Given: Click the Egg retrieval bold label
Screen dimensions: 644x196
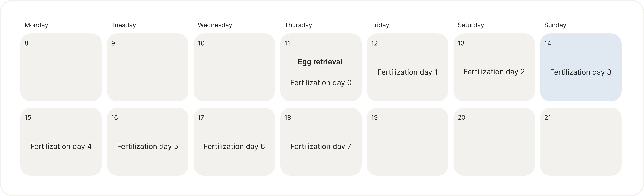Looking at the screenshot, I should [320, 62].
